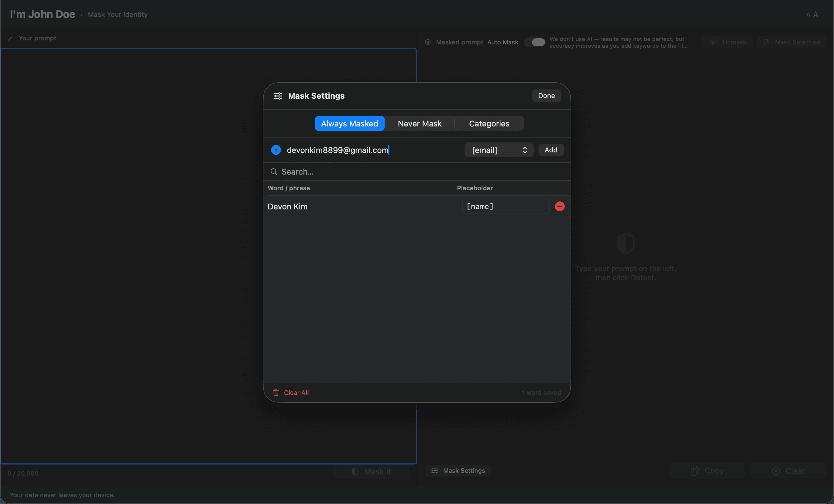Image resolution: width=834 pixels, height=504 pixels.
Task: Remove Devon Kim entry via red minus icon
Action: pos(559,206)
